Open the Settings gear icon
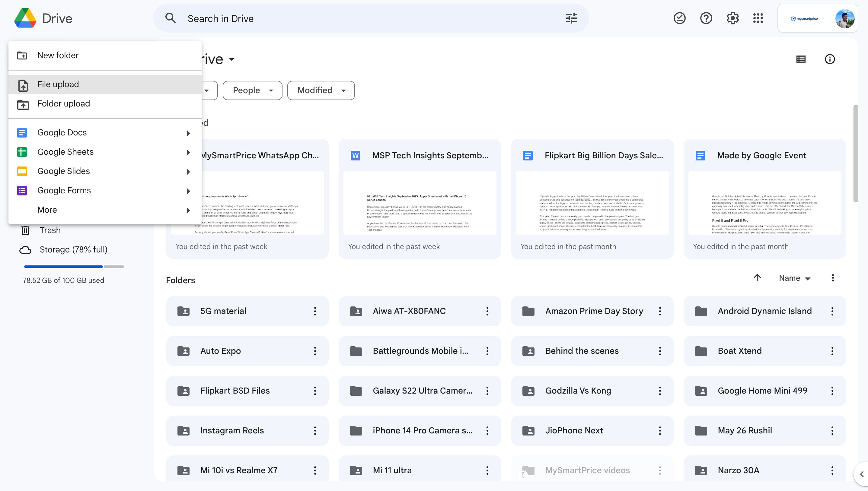Screen dimensions: 868x491 732,18
